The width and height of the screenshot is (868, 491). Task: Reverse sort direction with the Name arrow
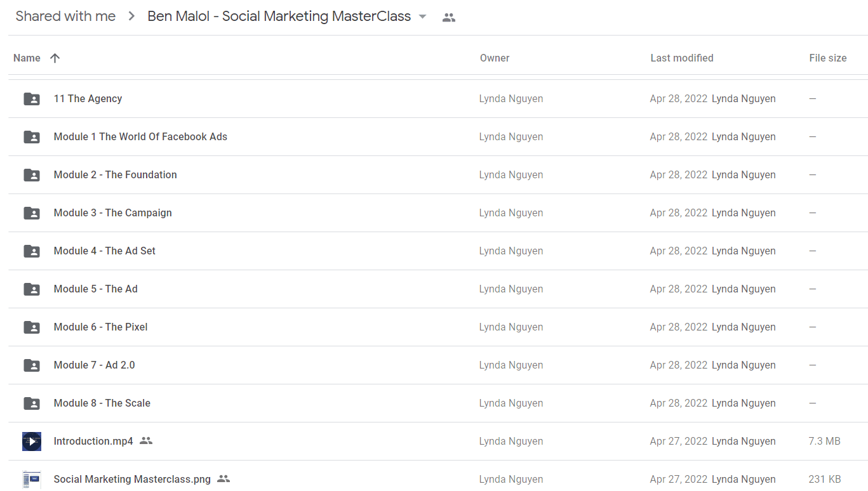click(55, 58)
